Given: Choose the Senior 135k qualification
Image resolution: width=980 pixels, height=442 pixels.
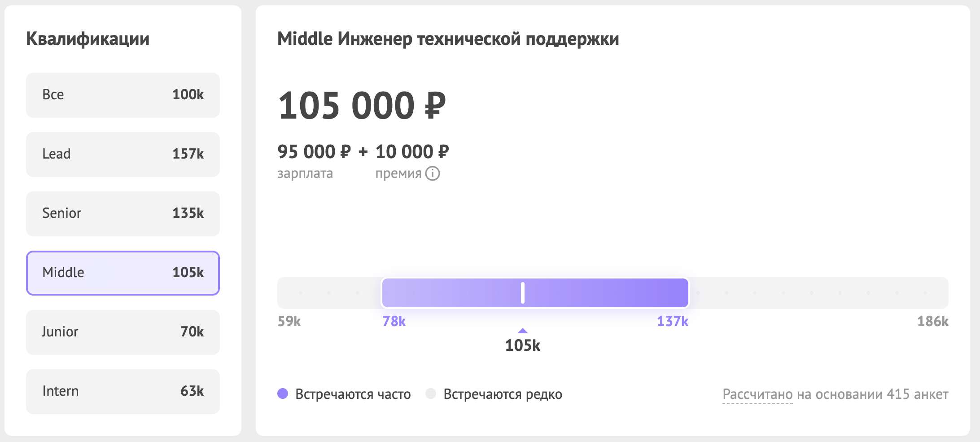Looking at the screenshot, I should (122, 213).
